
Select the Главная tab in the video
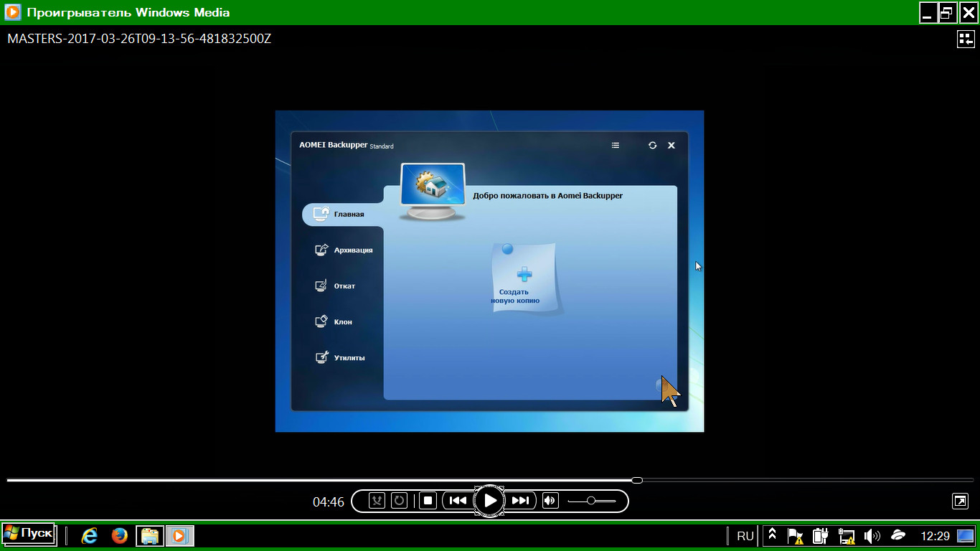343,214
